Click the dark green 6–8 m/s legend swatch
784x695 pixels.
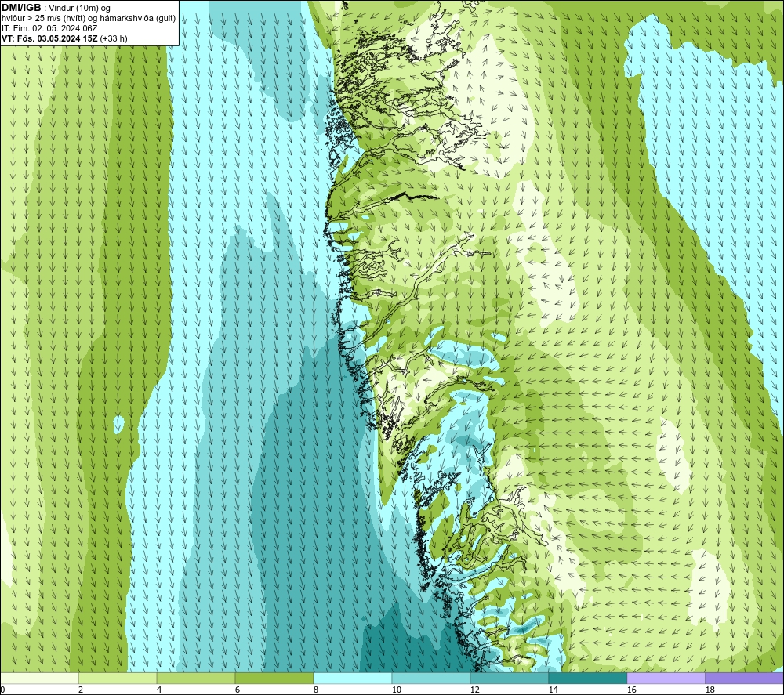pos(274,678)
